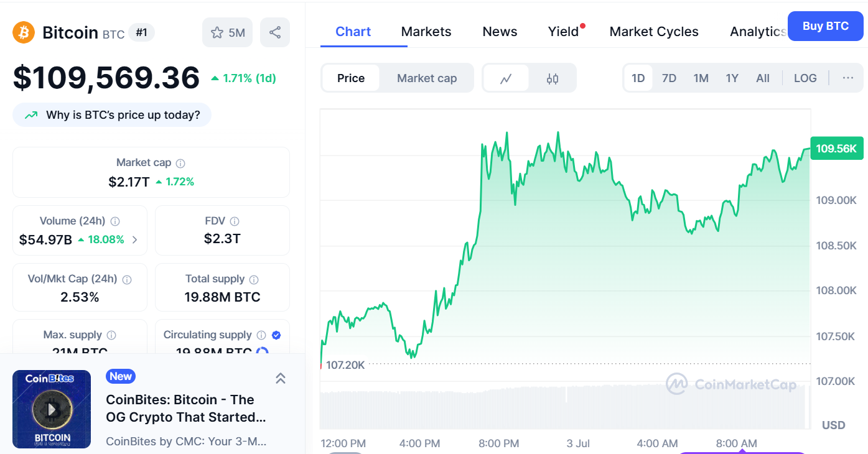Viewport: 868px width, 454px height.
Task: Collapse the CoinBites panel with double chevron
Action: pyautogui.click(x=281, y=378)
